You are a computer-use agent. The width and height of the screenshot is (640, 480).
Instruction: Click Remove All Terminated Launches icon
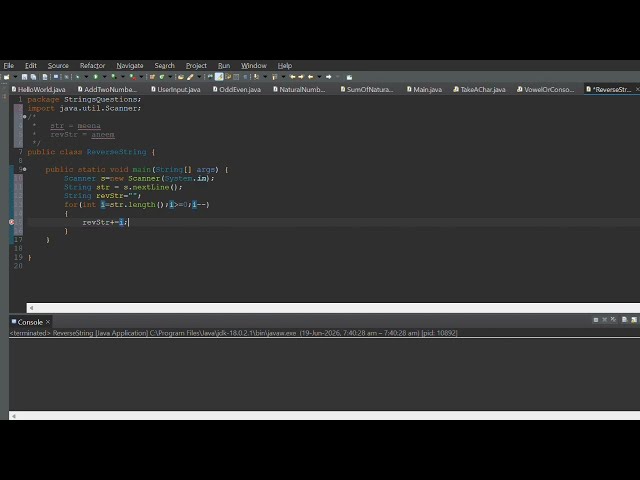click(613, 320)
